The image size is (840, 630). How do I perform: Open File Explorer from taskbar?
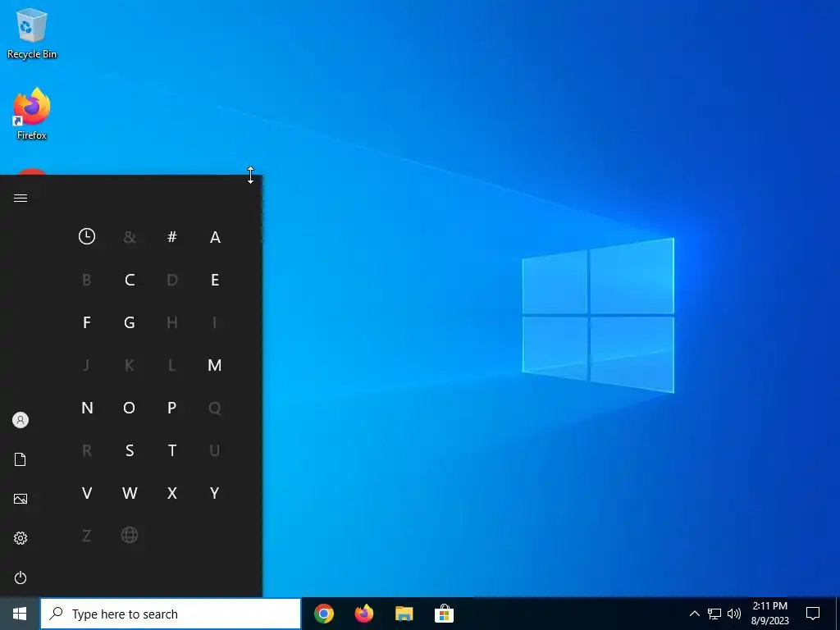[404, 614]
